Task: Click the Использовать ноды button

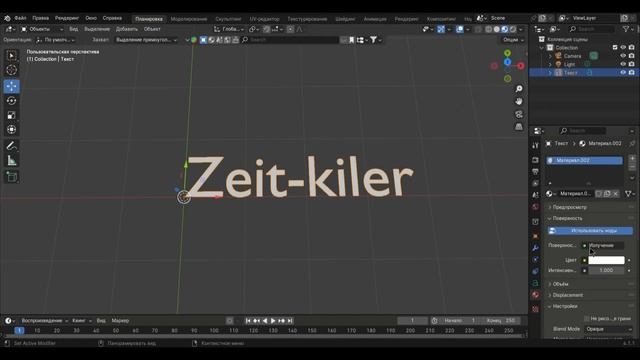Action: [590, 231]
